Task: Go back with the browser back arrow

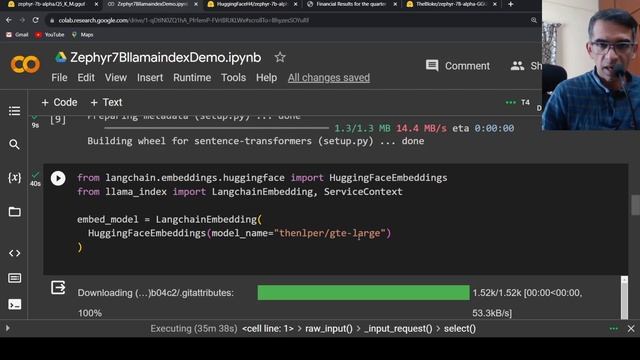Action: click(x=9, y=20)
